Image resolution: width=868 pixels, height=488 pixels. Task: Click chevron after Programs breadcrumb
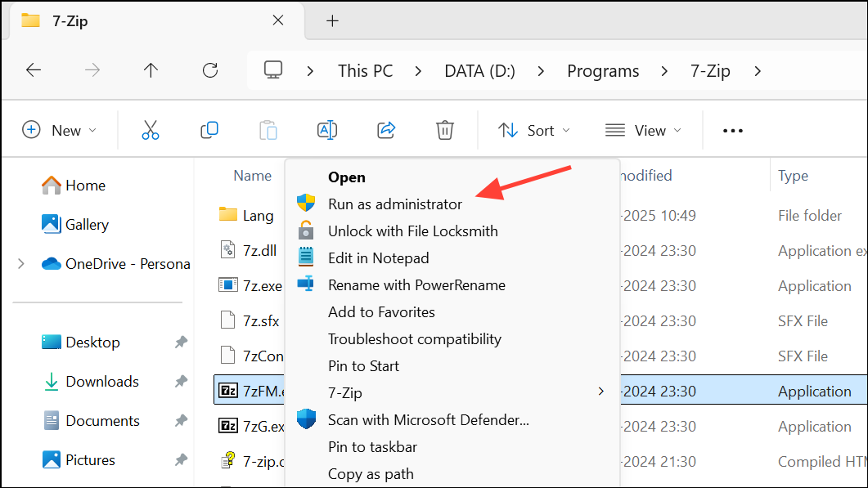tap(664, 71)
